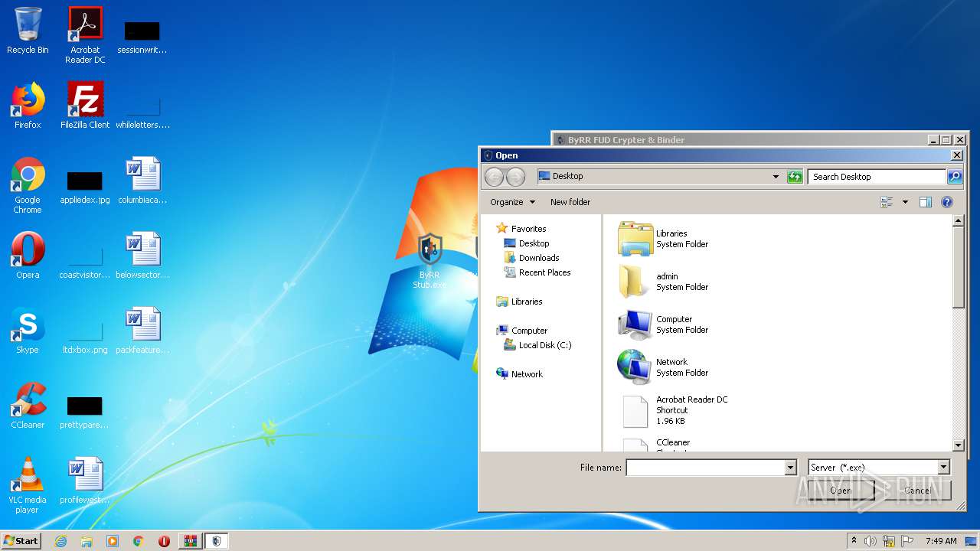Select Libraries in navigation pane
The width and height of the screenshot is (980, 551).
tap(520, 302)
